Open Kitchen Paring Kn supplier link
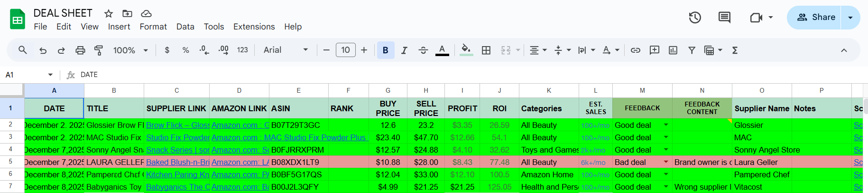Screen dimensions: 868x193 (178, 174)
